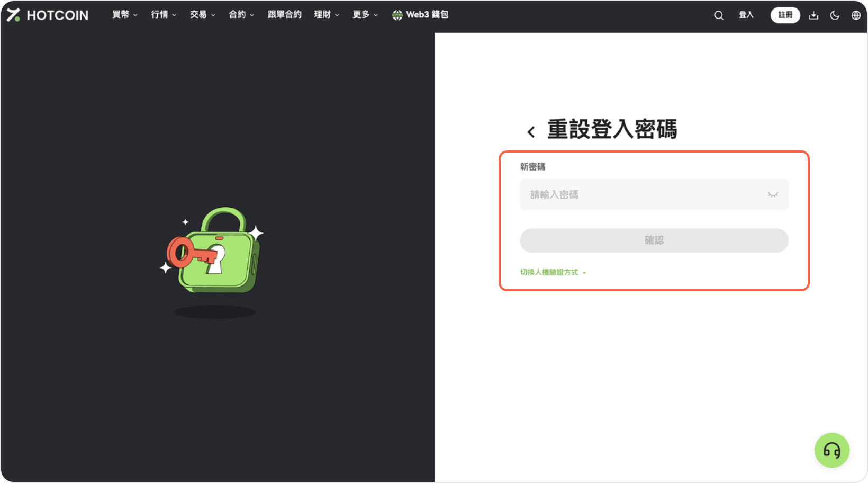Open the 跟單合約 menu item
The width and height of the screenshot is (868, 483).
pos(284,15)
